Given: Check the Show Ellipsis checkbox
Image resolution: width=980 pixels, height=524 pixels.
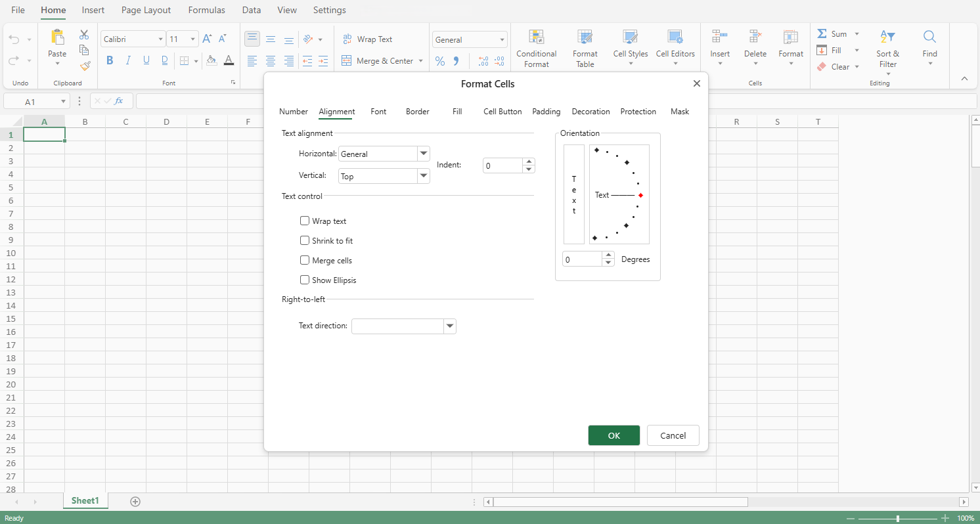Looking at the screenshot, I should click(305, 280).
